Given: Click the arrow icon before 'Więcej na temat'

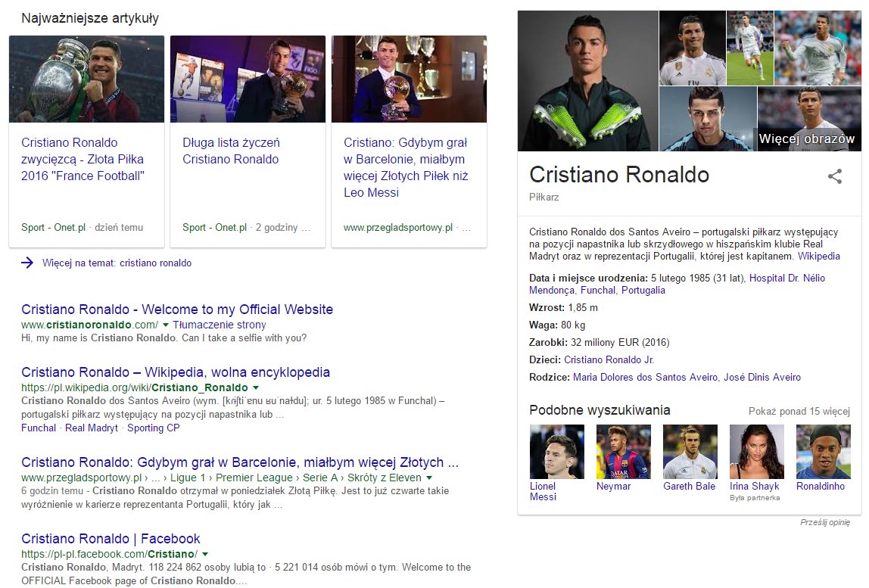Looking at the screenshot, I should click(x=27, y=263).
